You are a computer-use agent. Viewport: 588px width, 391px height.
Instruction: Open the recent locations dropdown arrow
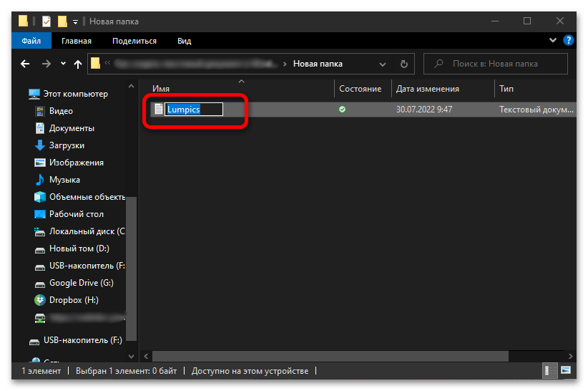[x=62, y=64]
